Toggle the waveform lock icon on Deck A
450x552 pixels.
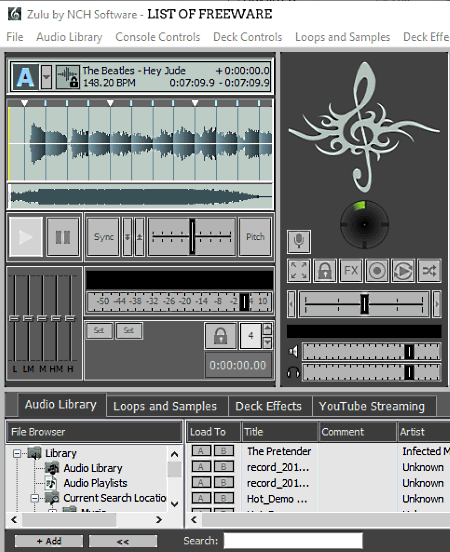coord(68,76)
